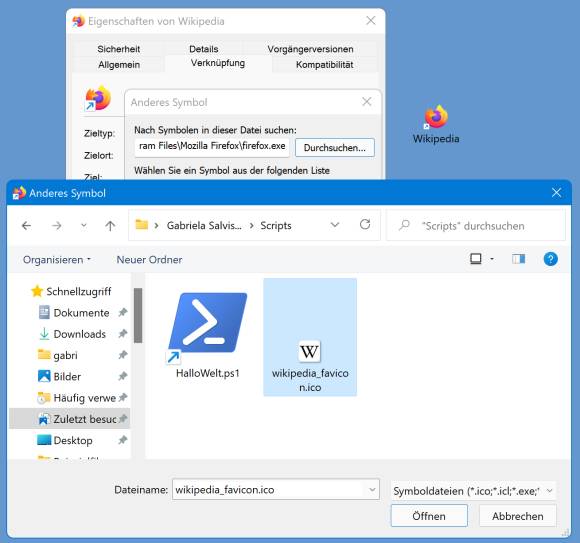This screenshot has width=580, height=543.
Task: Refresh the Scripts folder view
Action: [x=365, y=225]
